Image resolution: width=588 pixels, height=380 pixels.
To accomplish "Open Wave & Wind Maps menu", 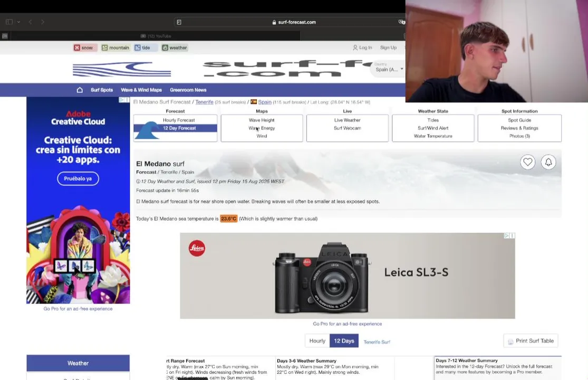I will point(141,90).
